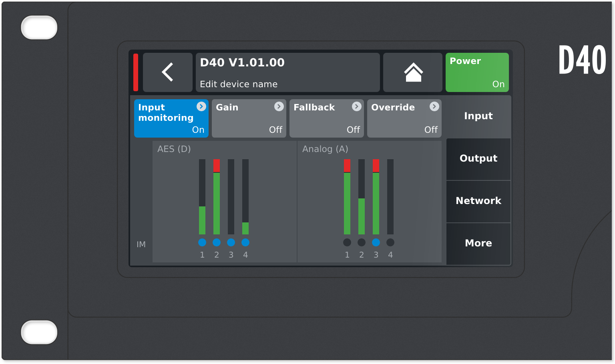615x364 pixels.
Task: Select the Input tab
Action: [x=478, y=116]
